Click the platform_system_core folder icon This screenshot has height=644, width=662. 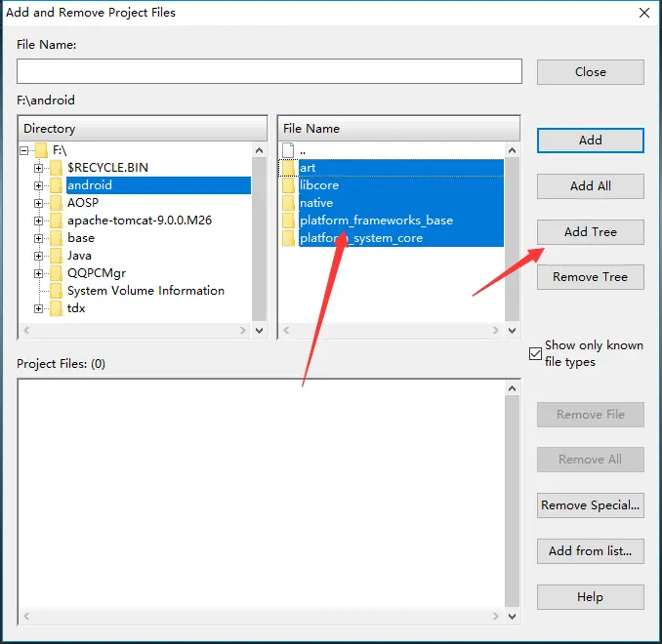coord(288,238)
